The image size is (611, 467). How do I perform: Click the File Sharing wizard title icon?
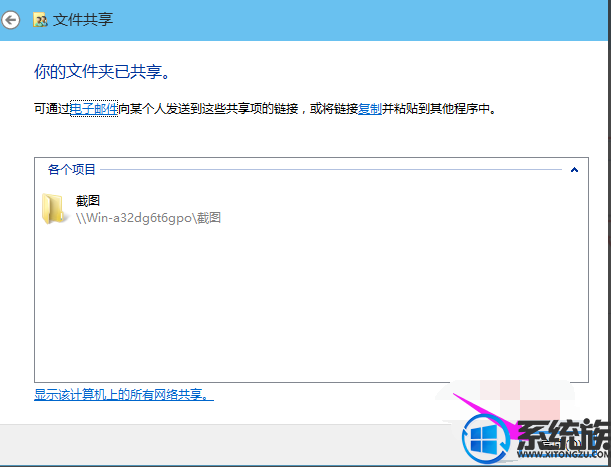click(x=40, y=20)
